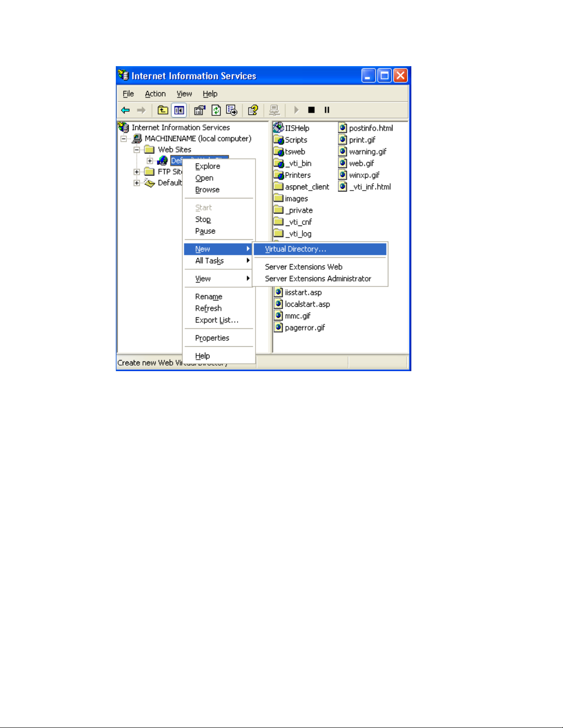The height and width of the screenshot is (728, 563).
Task: Open the All Tasks submenu
Action: tap(219, 261)
